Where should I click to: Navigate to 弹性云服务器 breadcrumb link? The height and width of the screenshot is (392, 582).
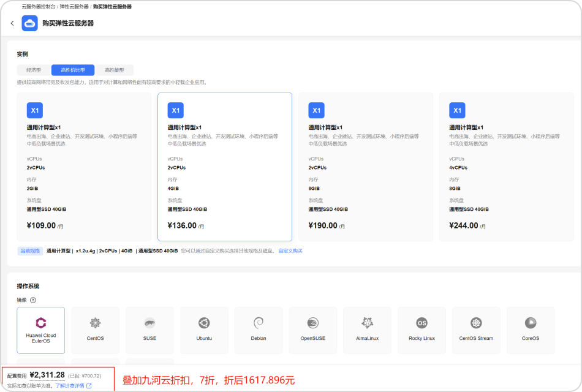[x=74, y=7]
